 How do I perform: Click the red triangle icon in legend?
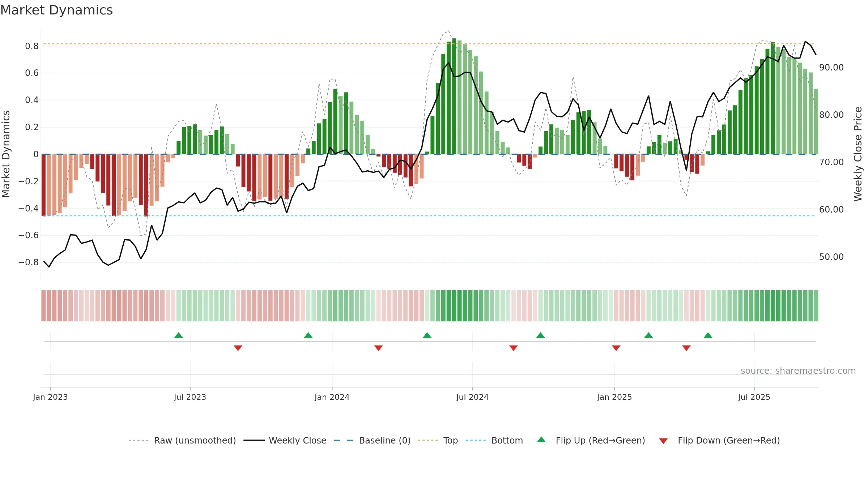[663, 441]
